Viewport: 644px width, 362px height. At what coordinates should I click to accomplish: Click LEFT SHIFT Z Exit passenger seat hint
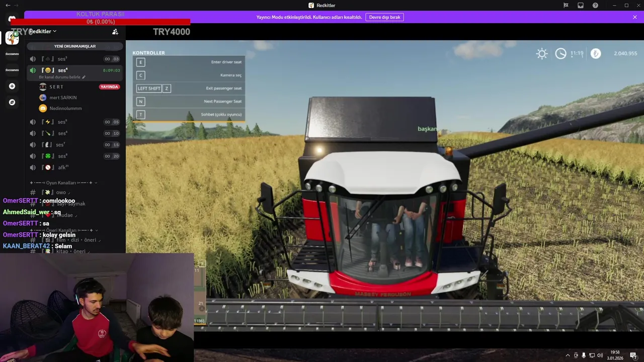189,88
